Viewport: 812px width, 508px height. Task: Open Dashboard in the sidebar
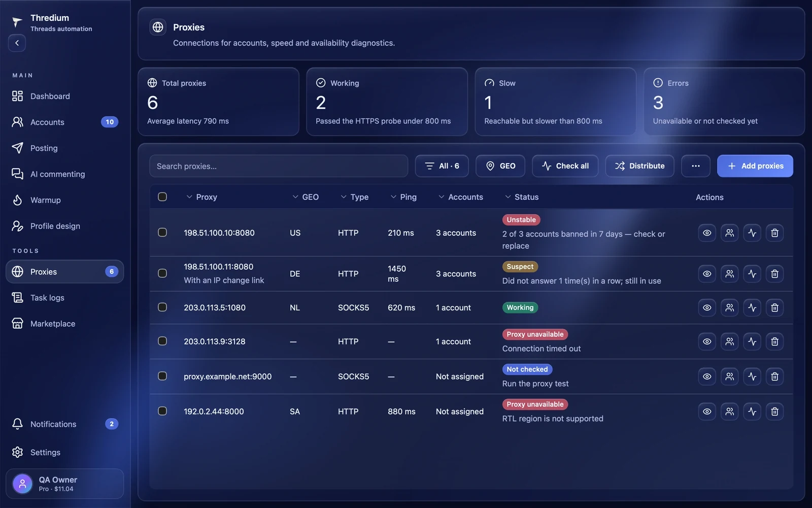pyautogui.click(x=65, y=96)
